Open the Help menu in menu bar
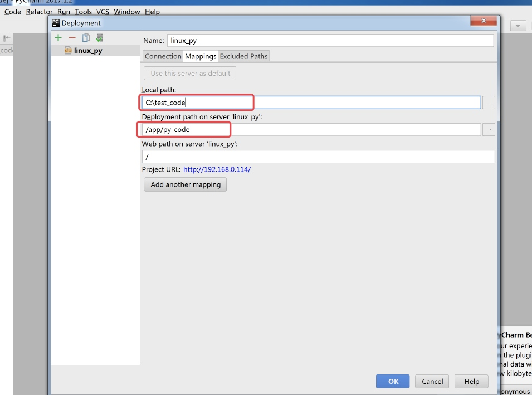Viewport: 532px width, 395px height. point(152,12)
